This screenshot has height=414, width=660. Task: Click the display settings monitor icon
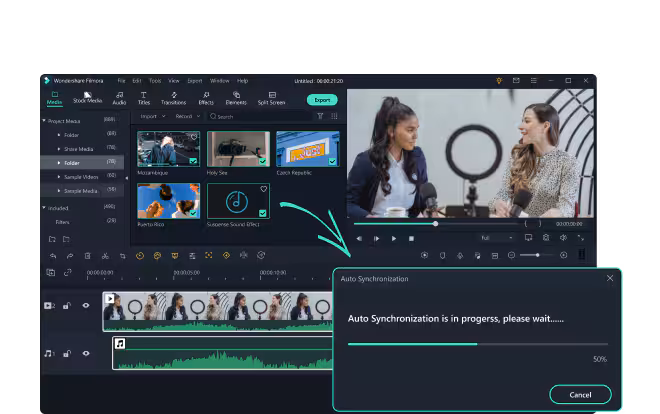coord(528,238)
